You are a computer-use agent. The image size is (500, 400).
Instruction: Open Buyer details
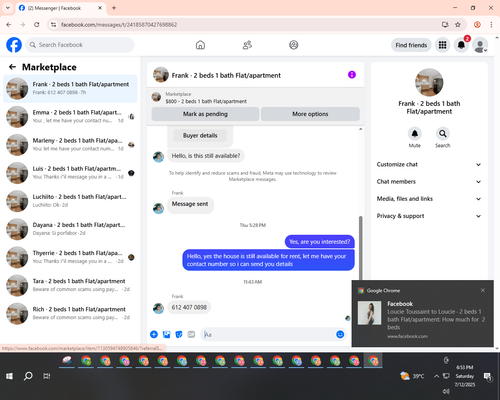point(200,135)
